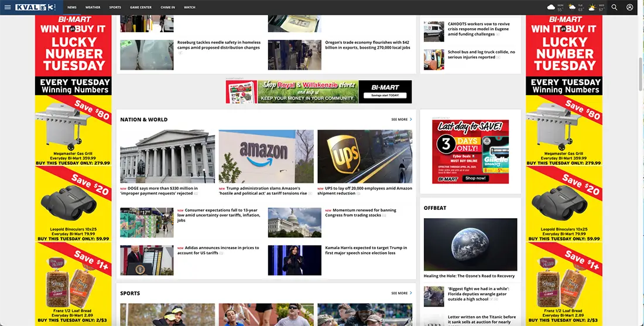The width and height of the screenshot is (644, 326).
Task: Open the Watch menu item
Action: (x=189, y=8)
